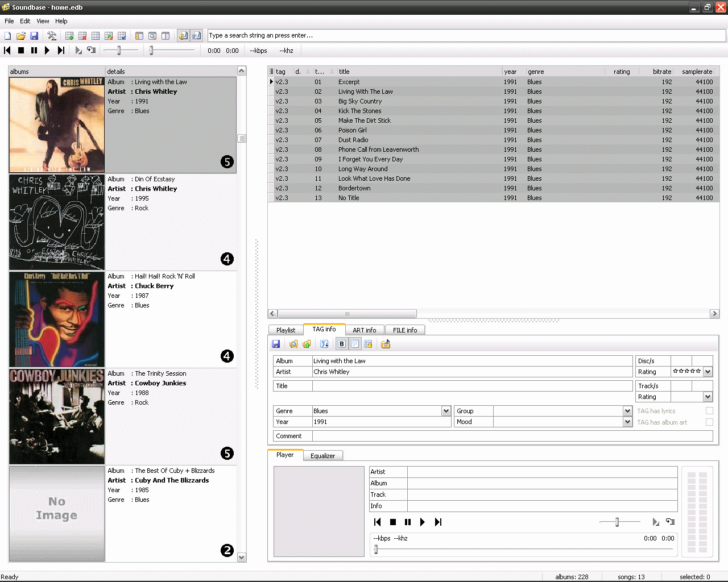Click the delete album icon with red X
The height and width of the screenshot is (582, 728).
point(82,36)
